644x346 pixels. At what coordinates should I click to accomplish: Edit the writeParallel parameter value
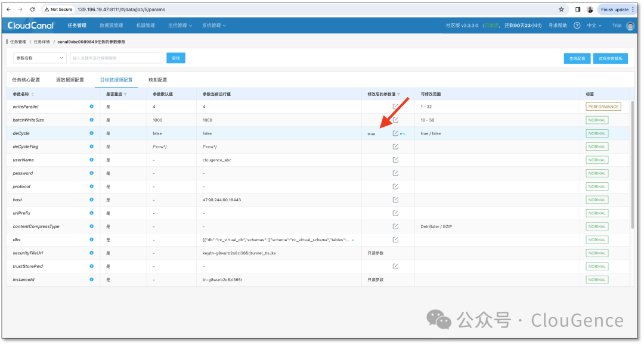coord(395,107)
